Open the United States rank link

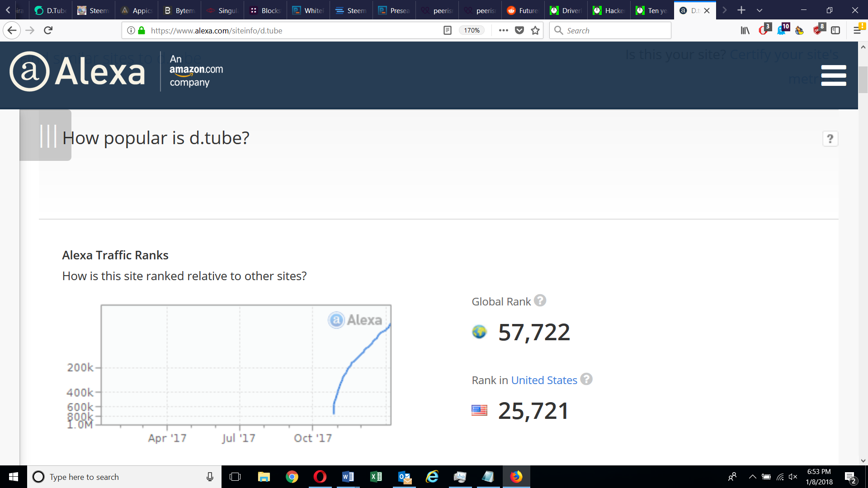pyautogui.click(x=544, y=380)
